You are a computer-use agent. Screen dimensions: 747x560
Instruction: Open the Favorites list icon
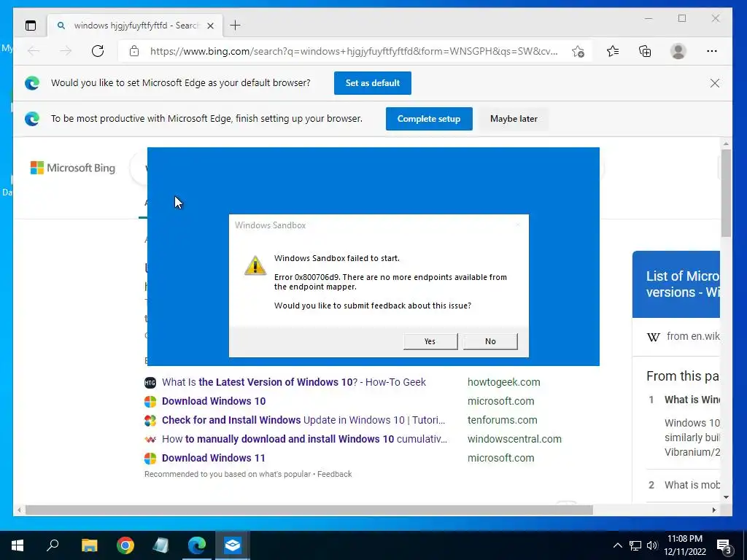point(613,51)
